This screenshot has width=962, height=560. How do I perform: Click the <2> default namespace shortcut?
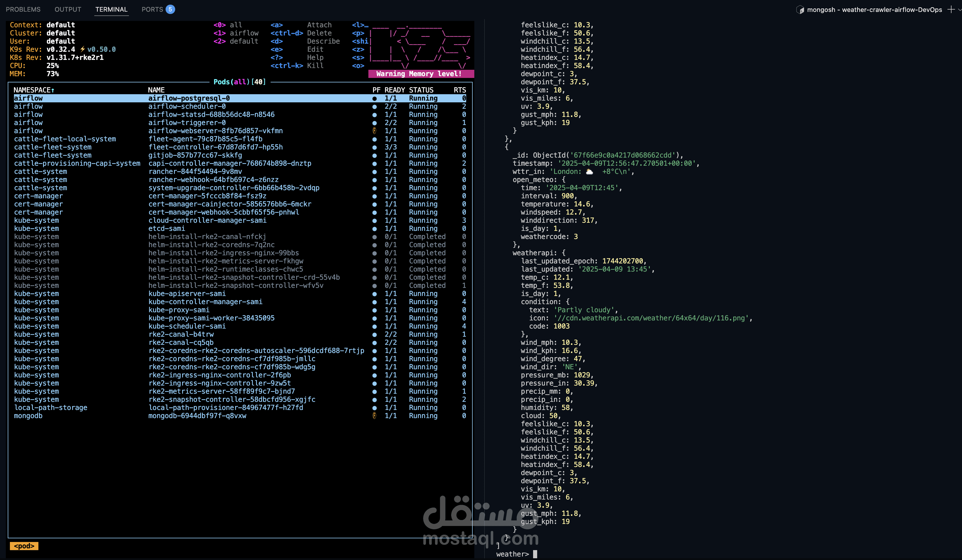click(x=236, y=41)
